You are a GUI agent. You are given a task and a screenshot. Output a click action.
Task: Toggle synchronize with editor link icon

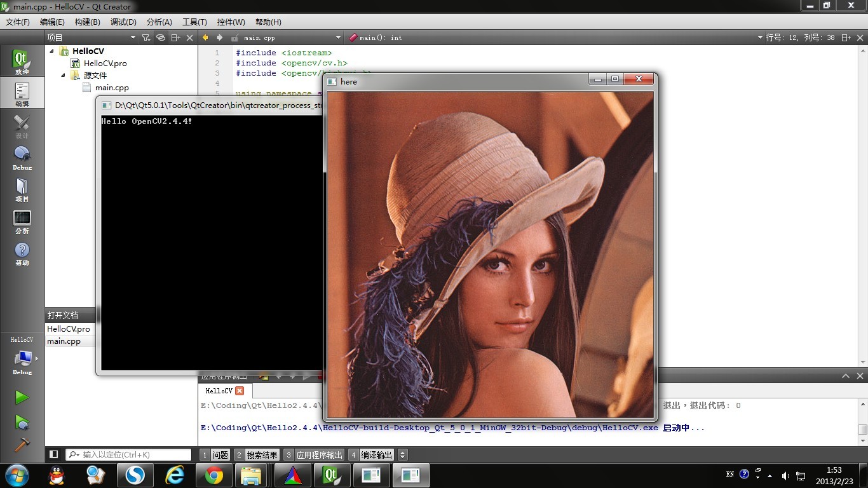[161, 37]
